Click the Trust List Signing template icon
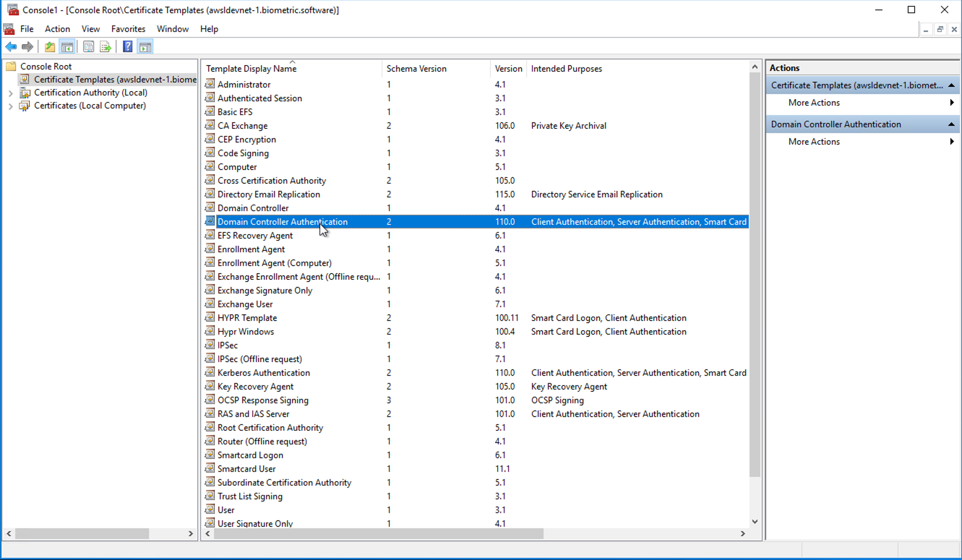 pyautogui.click(x=210, y=495)
